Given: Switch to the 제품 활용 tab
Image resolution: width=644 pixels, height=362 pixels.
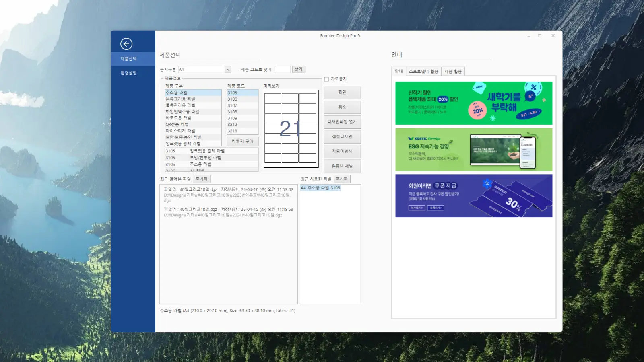Looking at the screenshot, I should coord(453,72).
